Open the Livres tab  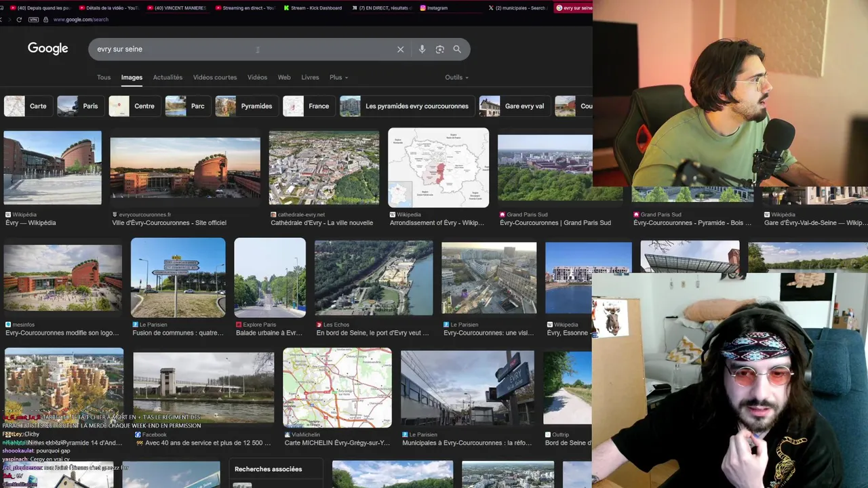[310, 77]
